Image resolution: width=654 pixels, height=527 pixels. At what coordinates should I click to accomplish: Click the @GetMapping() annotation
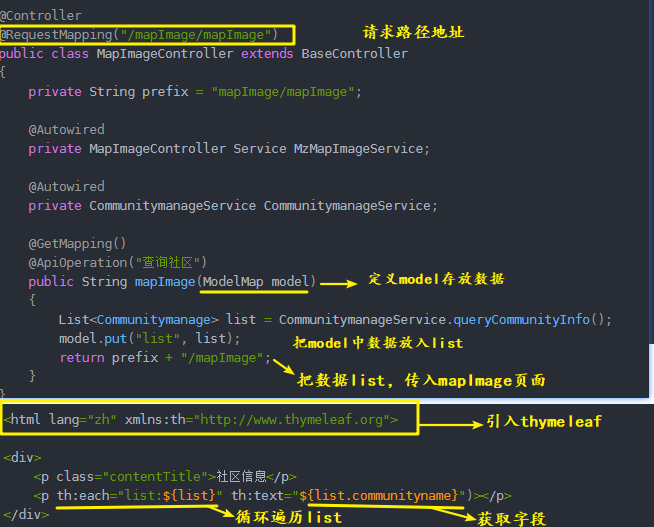pos(77,244)
